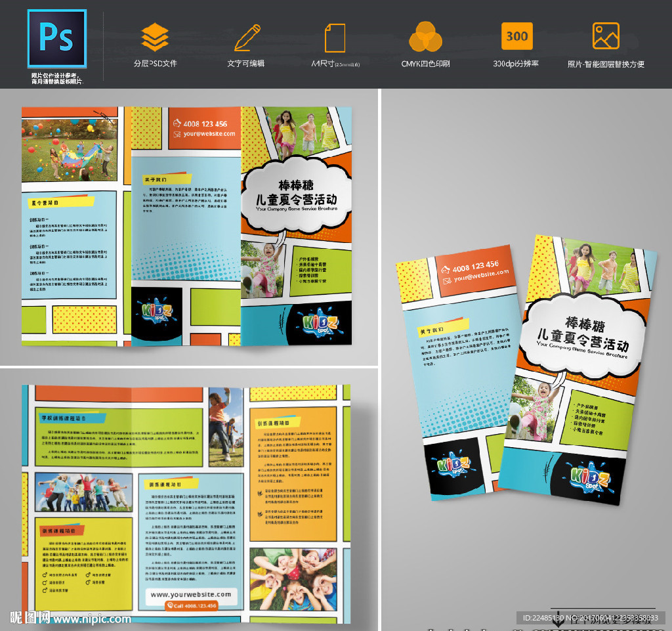Click the Photoshop Ps logo icon
The width and height of the screenshot is (672, 631).
coord(57,39)
